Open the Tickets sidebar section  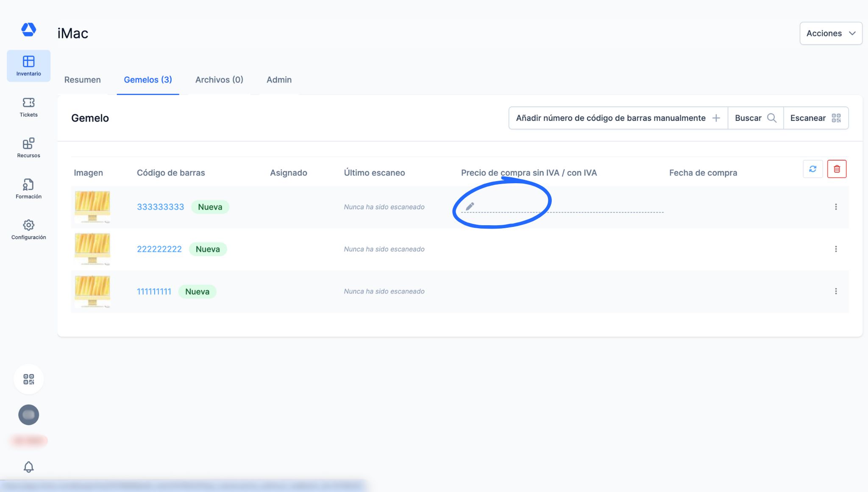tap(28, 107)
